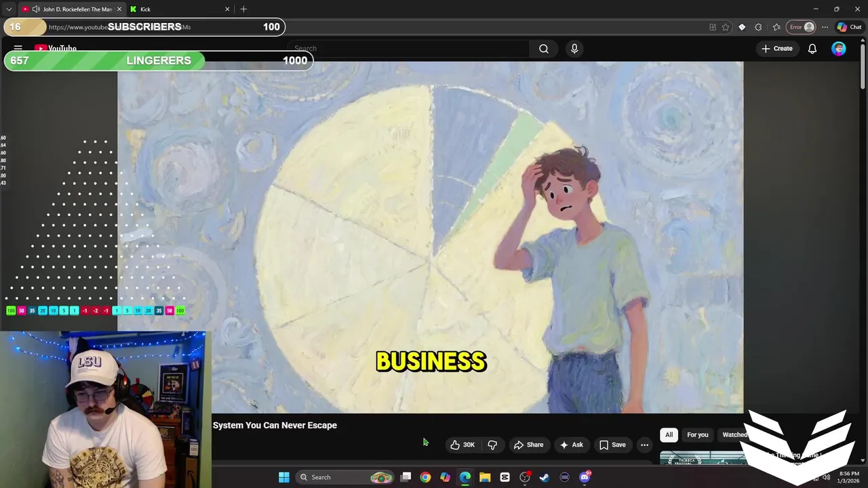Open Task View on the taskbar
This screenshot has width=868, height=488.
pos(406,477)
